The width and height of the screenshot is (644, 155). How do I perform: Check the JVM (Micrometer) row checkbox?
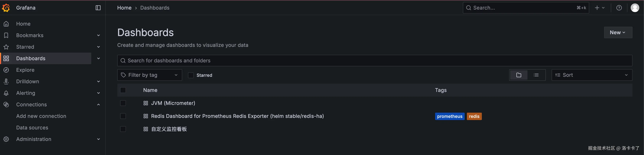[x=123, y=103]
